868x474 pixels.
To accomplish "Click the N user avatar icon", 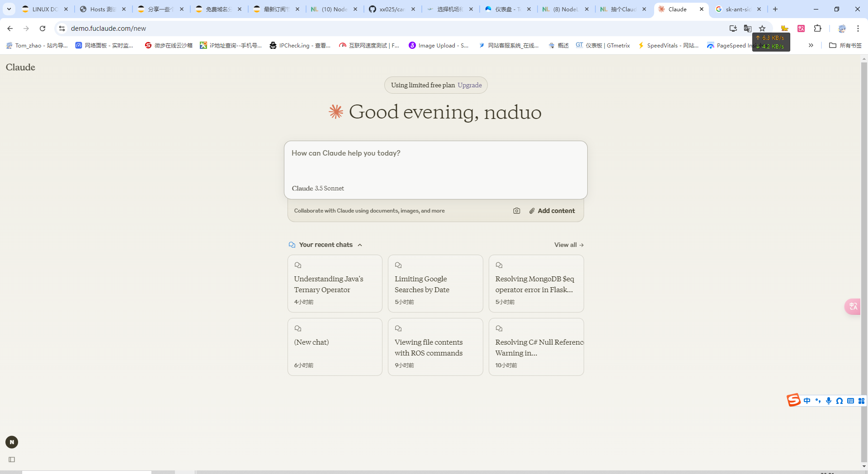I will click(x=12, y=442).
